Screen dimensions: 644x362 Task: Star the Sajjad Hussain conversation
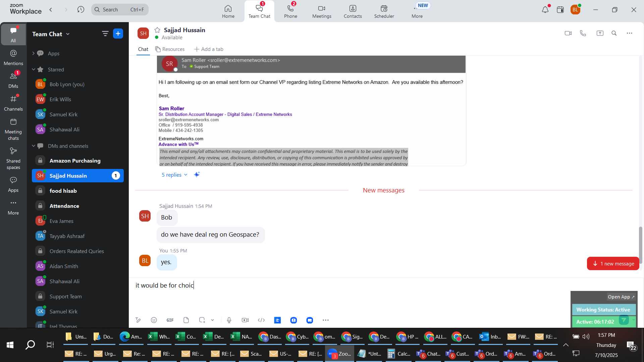pyautogui.click(x=157, y=30)
